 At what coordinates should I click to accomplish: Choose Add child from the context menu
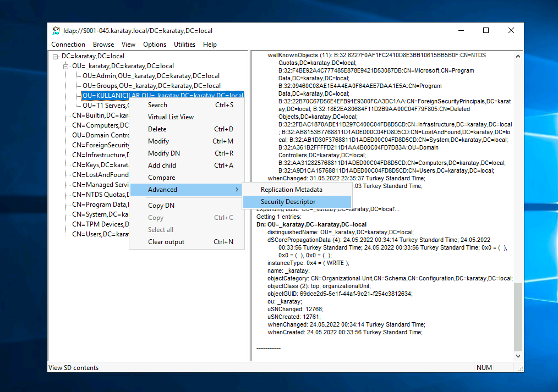point(187,165)
